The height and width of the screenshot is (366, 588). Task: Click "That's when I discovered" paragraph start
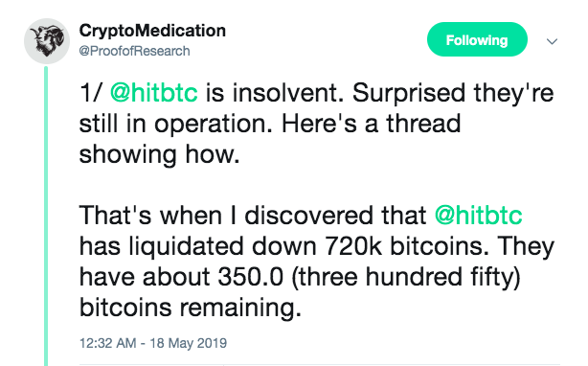coord(217,216)
